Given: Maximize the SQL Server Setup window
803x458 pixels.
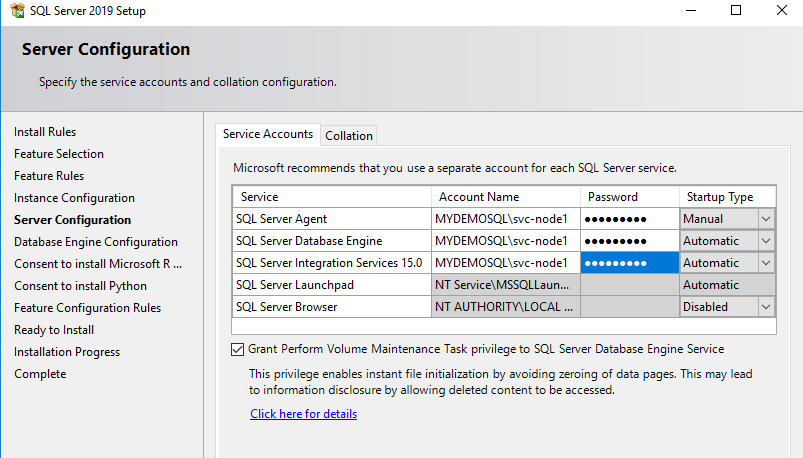Looking at the screenshot, I should point(736,11).
